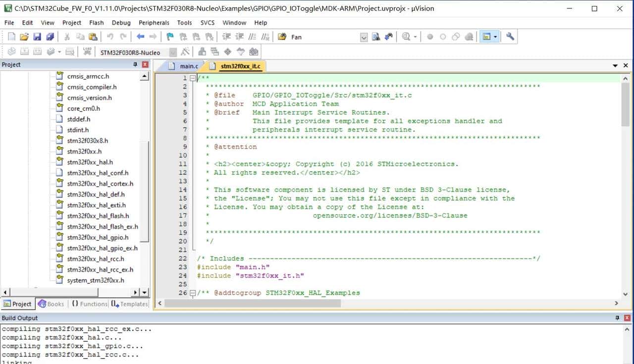The image size is (634, 364).
Task: Select the Functions panel tab
Action: point(90,304)
